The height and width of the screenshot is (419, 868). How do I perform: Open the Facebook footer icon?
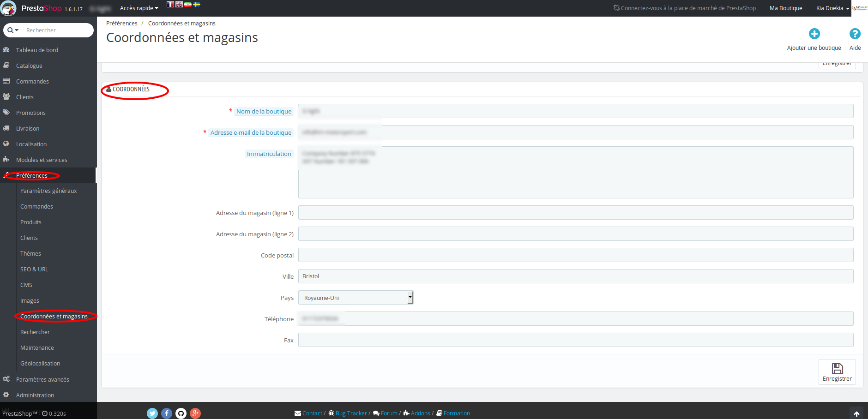tap(167, 413)
